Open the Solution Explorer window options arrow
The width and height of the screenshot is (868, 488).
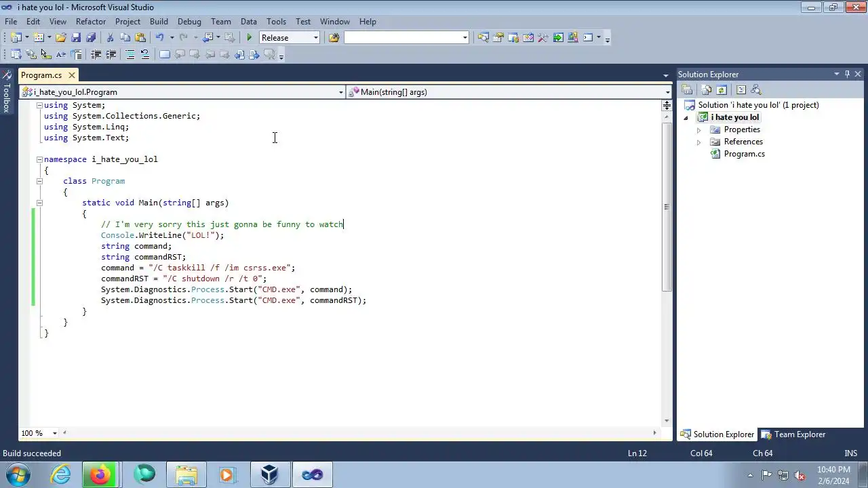pos(837,75)
